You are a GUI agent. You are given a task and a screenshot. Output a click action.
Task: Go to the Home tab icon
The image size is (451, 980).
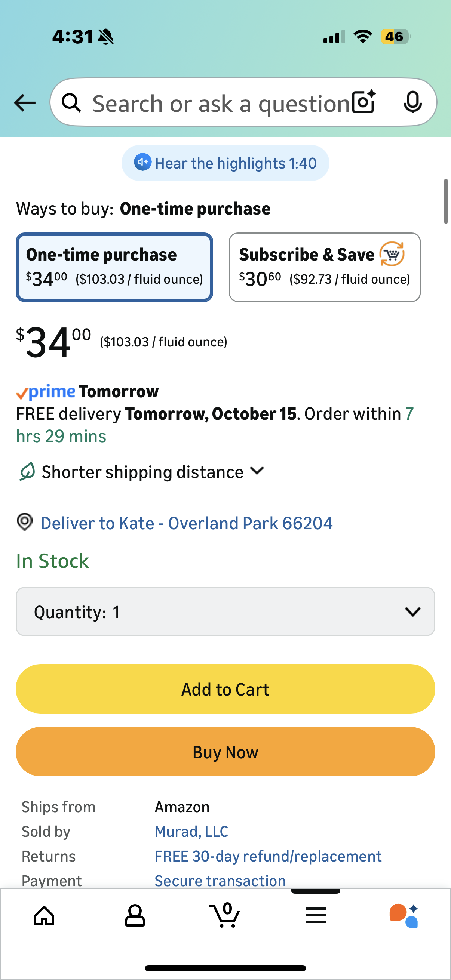click(x=45, y=915)
